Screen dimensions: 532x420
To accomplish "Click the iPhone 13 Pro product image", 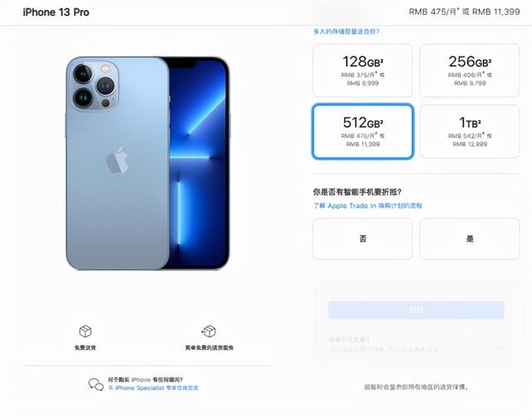I will click(148, 163).
